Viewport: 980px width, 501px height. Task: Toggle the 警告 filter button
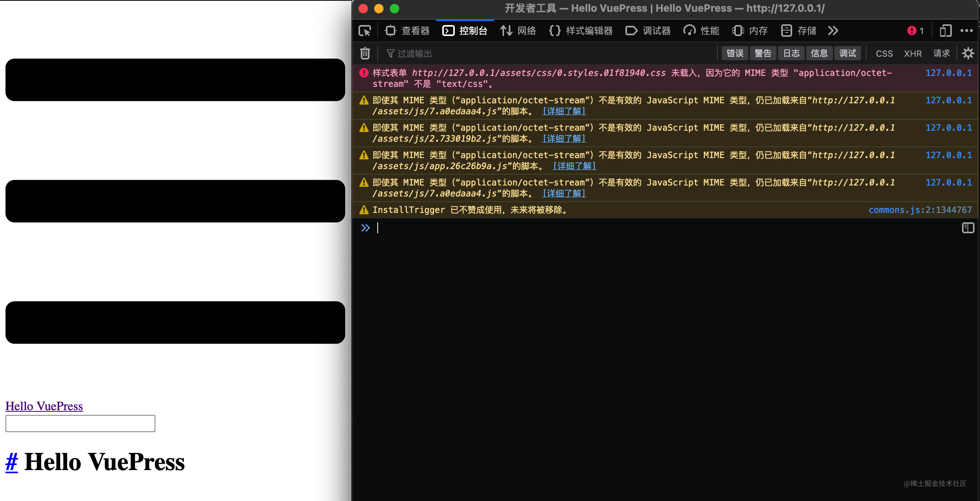tap(763, 53)
